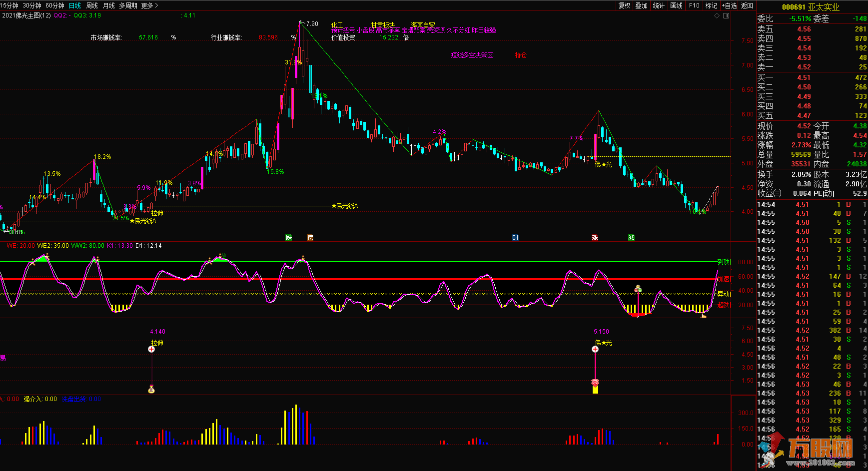The width and height of the screenshot is (868, 471).
Task: Click the 委比 value -5.51%
Action: coord(801,18)
